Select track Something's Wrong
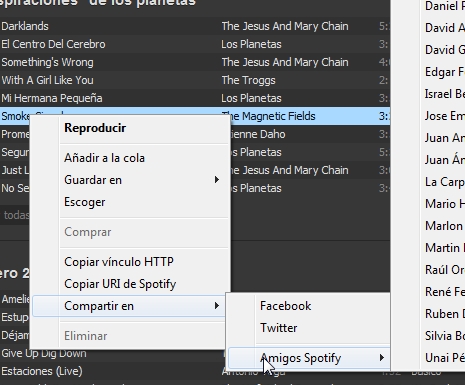This screenshot has width=465, height=385. (47, 62)
